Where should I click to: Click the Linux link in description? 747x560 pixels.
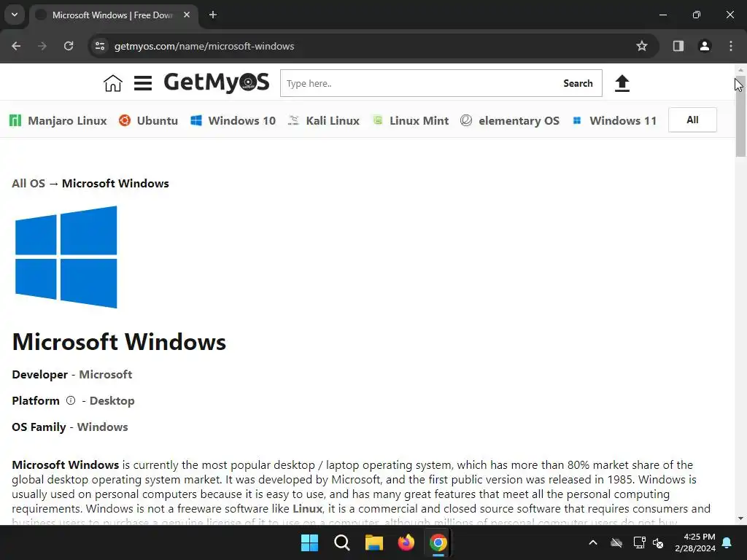pyautogui.click(x=307, y=508)
